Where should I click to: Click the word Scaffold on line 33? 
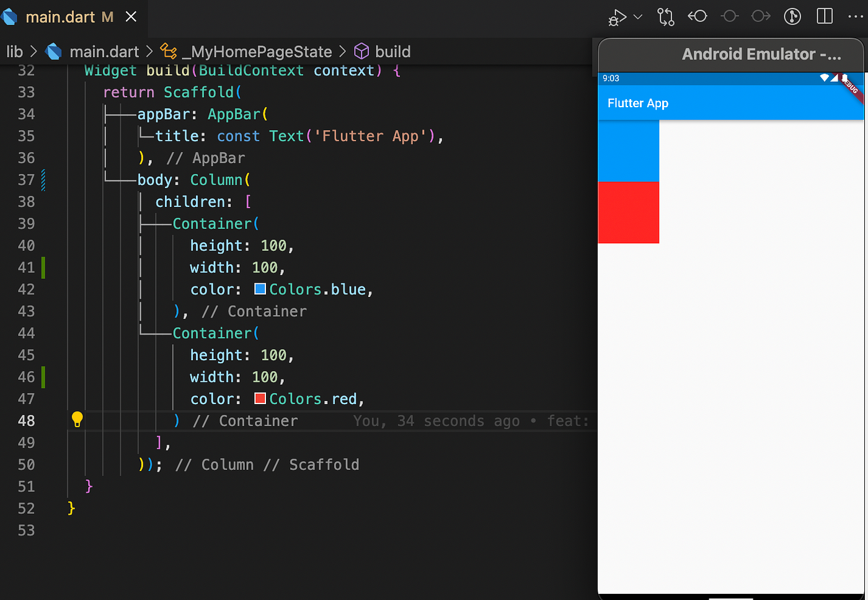pyautogui.click(x=198, y=92)
